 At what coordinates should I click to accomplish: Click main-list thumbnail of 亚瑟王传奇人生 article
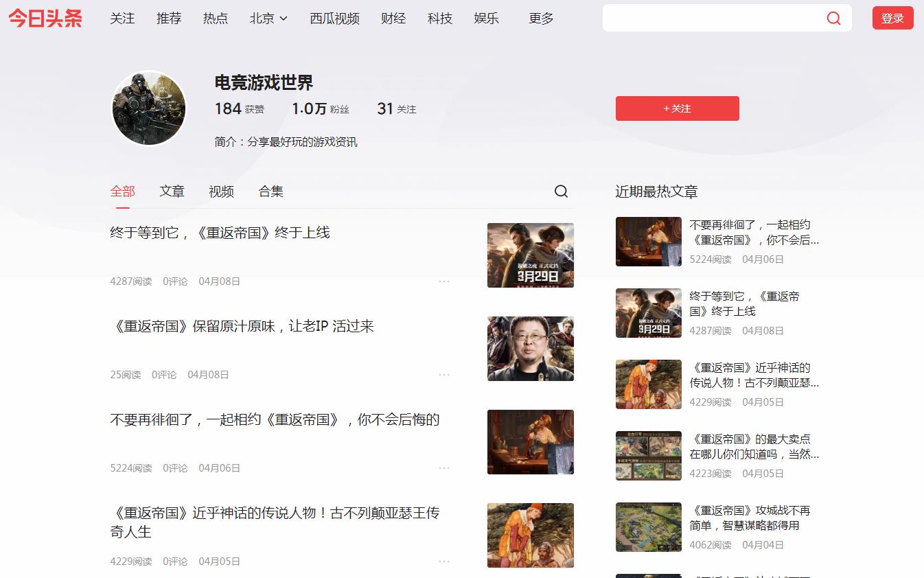pyautogui.click(x=531, y=535)
